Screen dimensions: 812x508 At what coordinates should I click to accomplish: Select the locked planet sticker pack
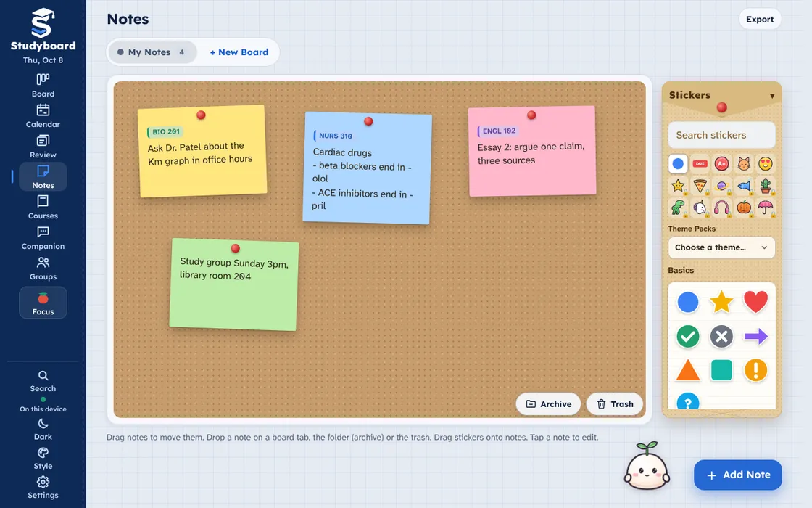point(721,186)
